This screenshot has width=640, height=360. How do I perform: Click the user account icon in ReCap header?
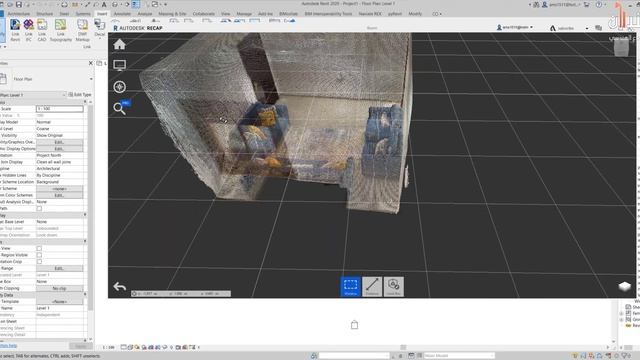point(499,27)
